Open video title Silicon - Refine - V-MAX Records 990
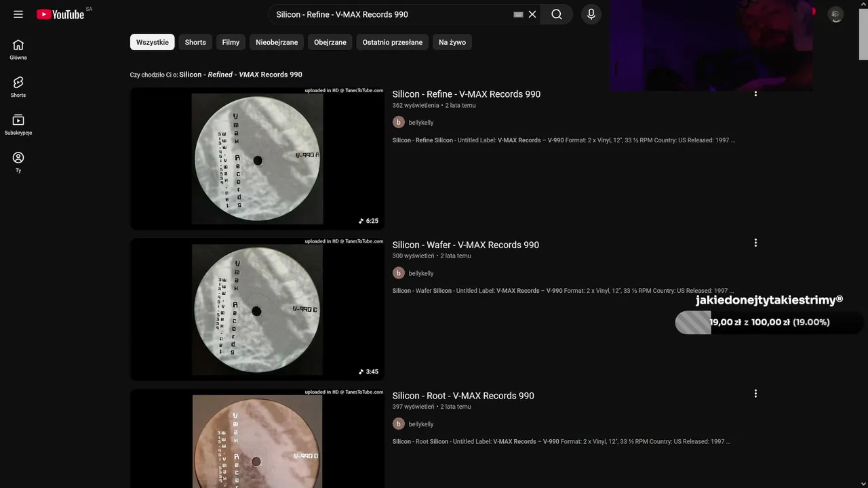 (x=467, y=94)
